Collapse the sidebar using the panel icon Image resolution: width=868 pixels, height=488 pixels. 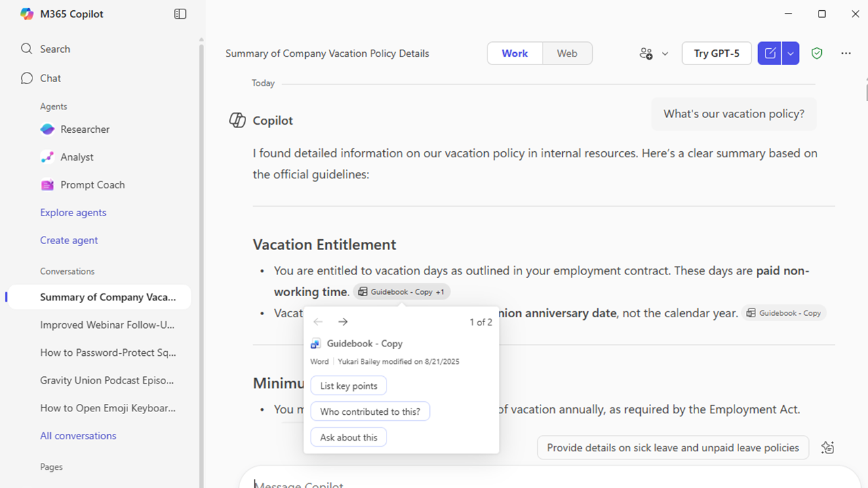180,14
